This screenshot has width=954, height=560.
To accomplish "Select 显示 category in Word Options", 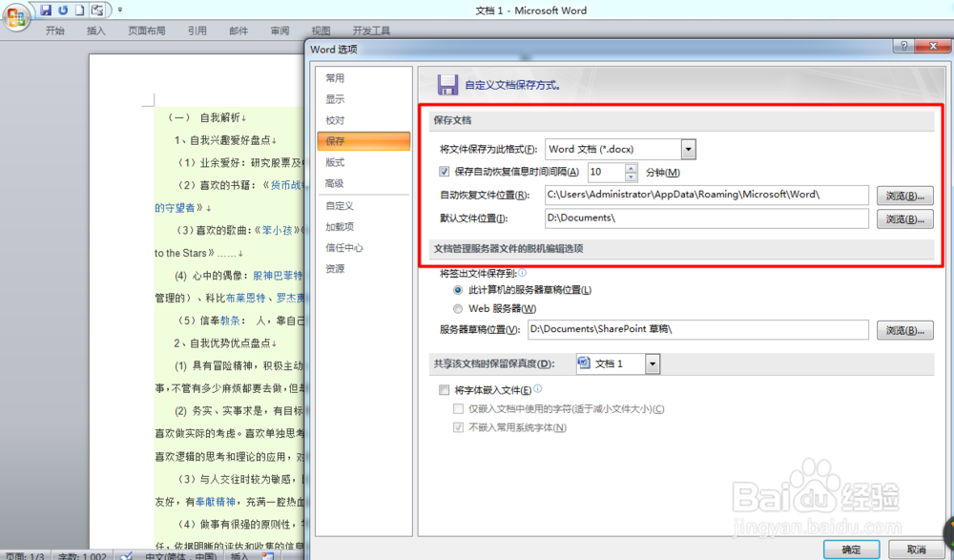I will point(363,99).
